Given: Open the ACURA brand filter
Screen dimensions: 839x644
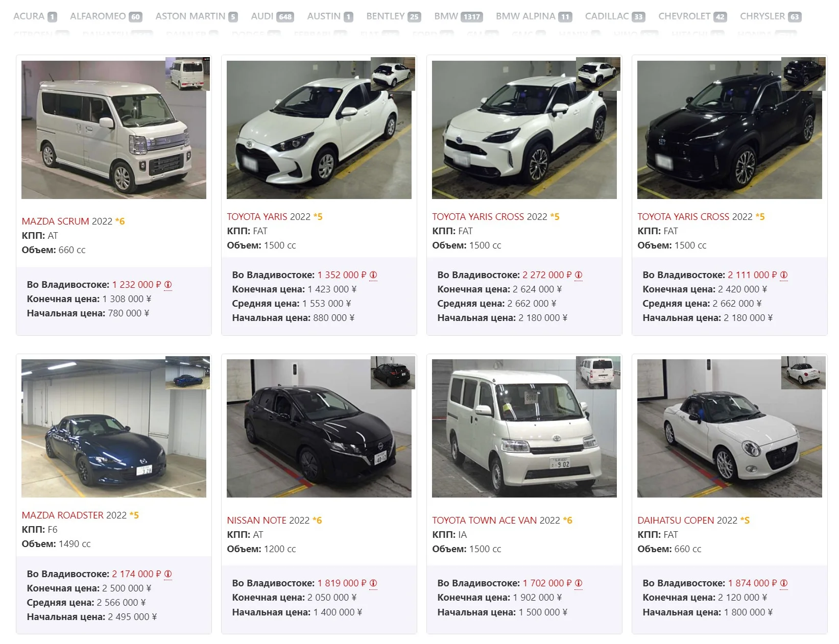Looking at the screenshot, I should [x=35, y=16].
